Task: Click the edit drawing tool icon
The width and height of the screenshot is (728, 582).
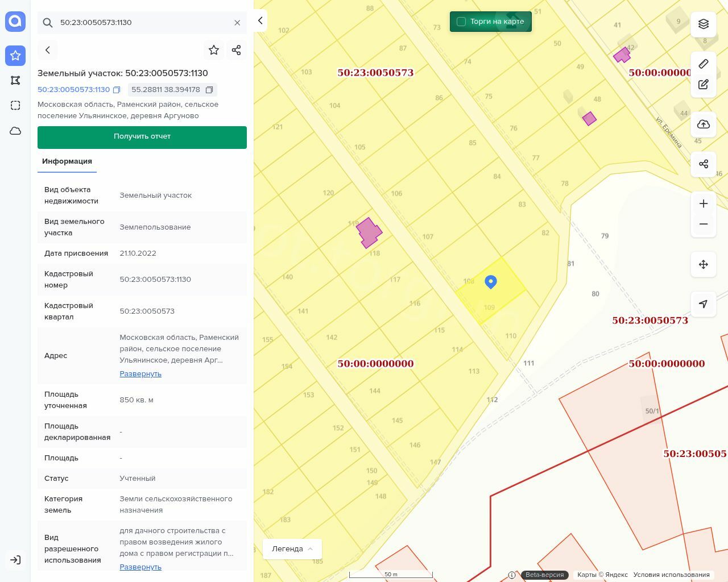Action: [x=703, y=84]
